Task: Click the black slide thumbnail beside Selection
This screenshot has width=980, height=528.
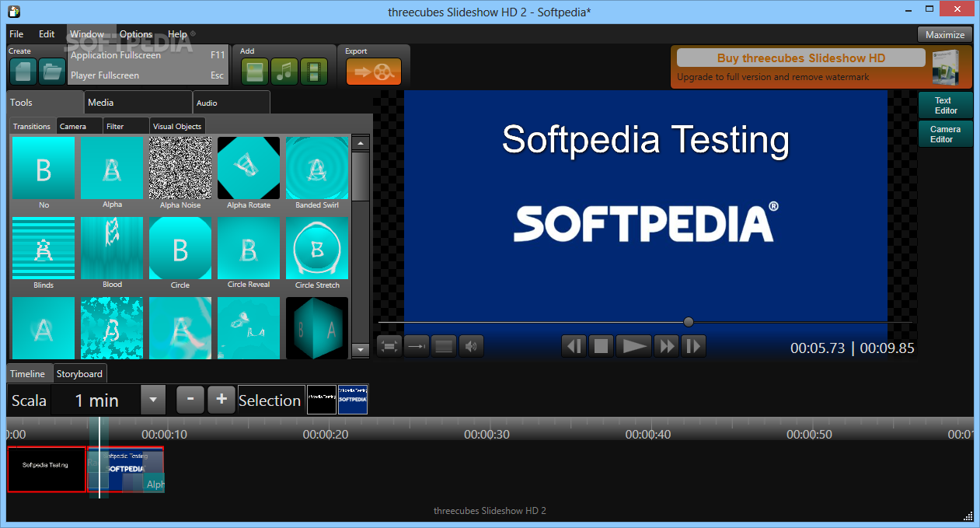Action: (x=322, y=399)
